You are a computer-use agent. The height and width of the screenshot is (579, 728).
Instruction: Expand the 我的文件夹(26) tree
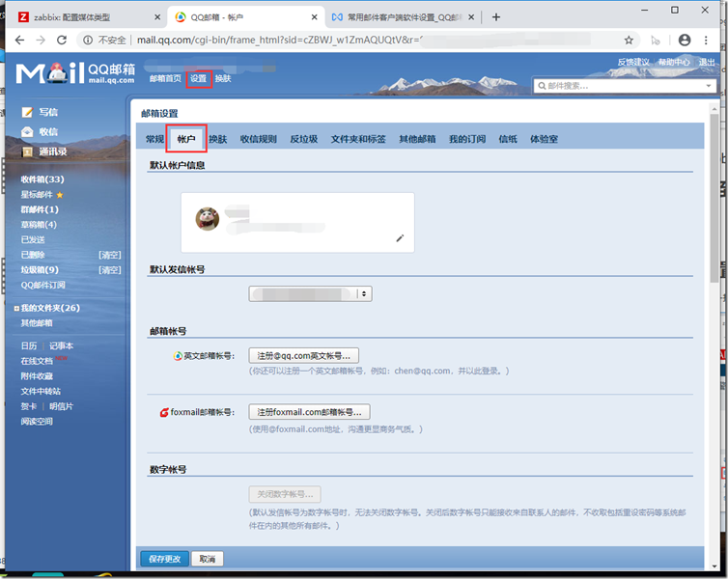click(16, 309)
